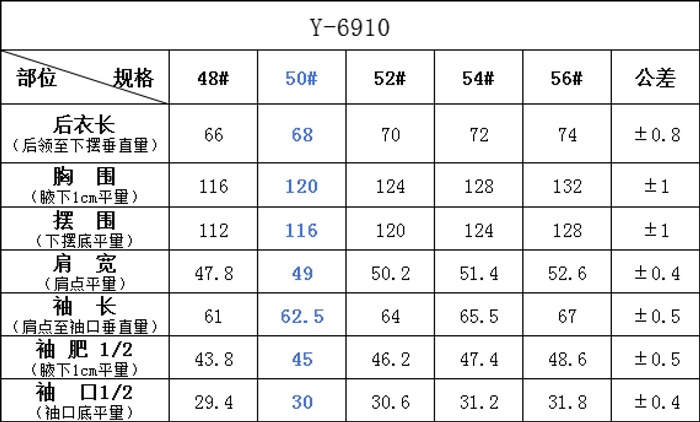Click the 袖长 row label
Viewport: 700px width, 422px height.
(85, 316)
